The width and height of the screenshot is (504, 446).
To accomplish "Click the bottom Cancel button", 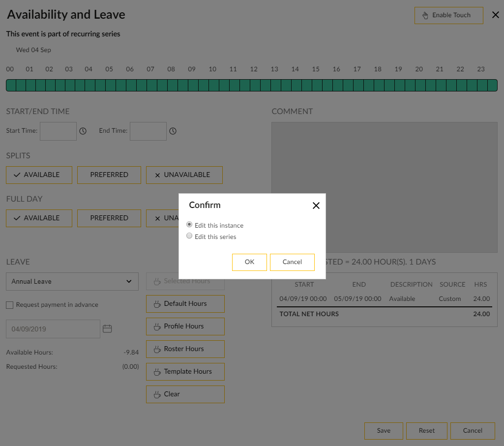I will coord(473,431).
